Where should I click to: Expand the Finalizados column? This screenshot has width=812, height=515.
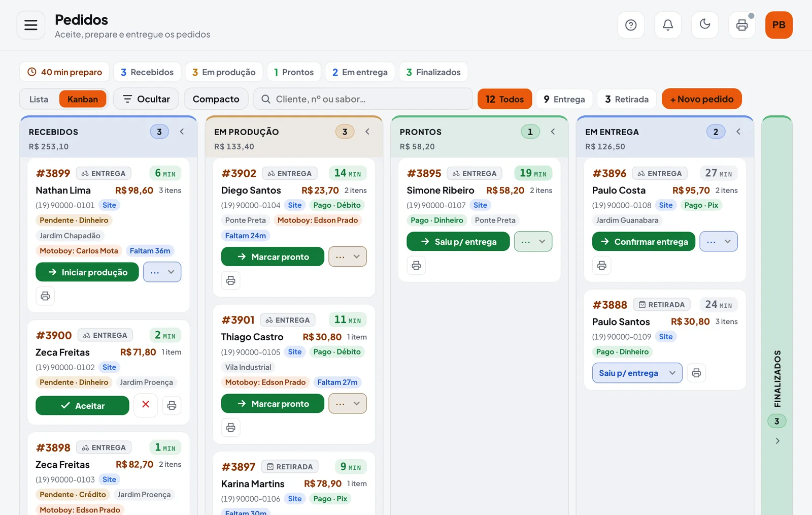tap(777, 441)
